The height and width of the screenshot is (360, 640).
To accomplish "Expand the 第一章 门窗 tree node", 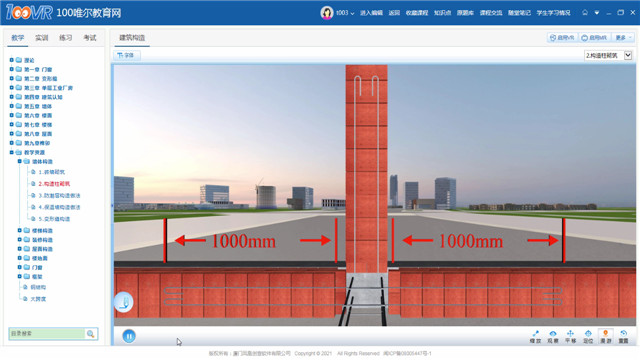I will (11, 69).
